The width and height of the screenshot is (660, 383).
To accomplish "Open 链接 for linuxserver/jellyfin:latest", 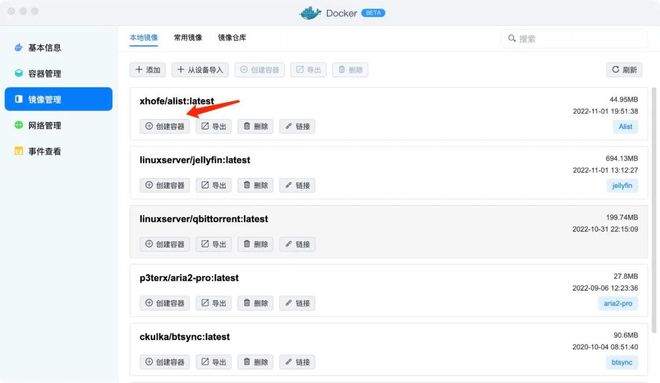I will coord(297,185).
